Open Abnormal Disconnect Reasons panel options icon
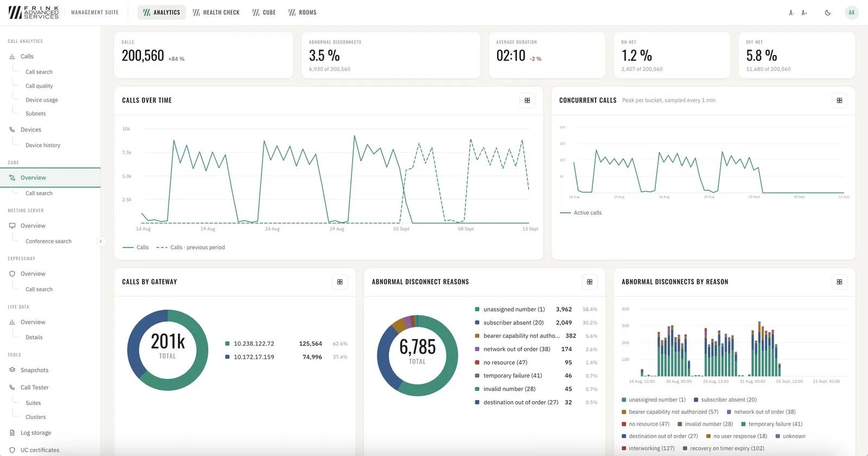868x456 pixels. coord(590,282)
